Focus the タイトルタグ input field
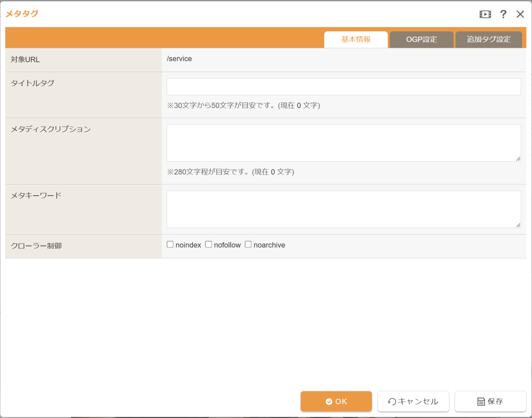Screen dimensions: 532x418 tap(344, 87)
